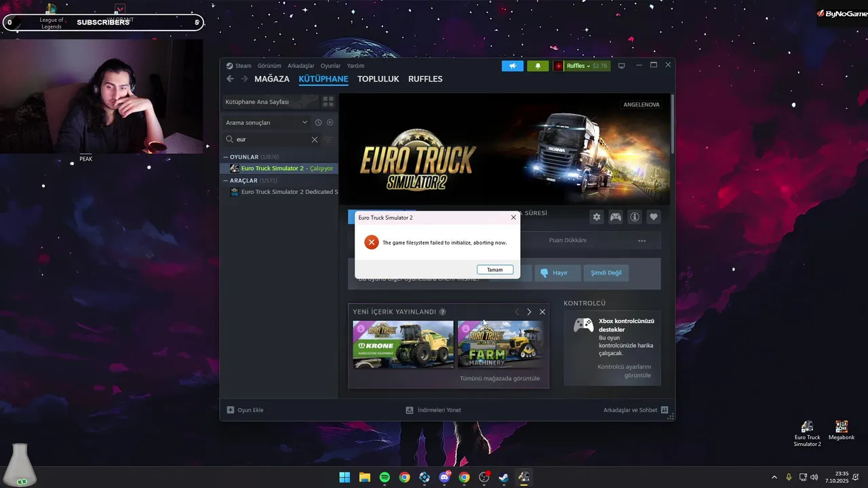The image size is (868, 488).
Task: Open Kontrolcü ayarlarını görüntüle link
Action: coord(624,371)
